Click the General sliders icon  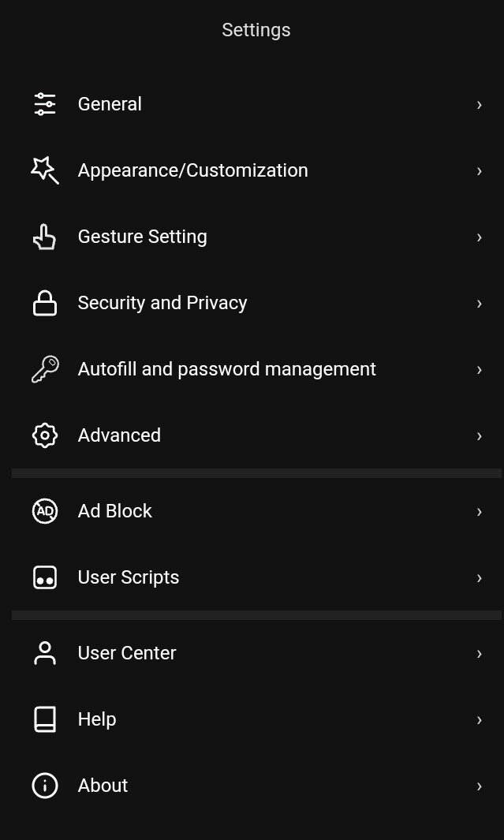pos(45,104)
